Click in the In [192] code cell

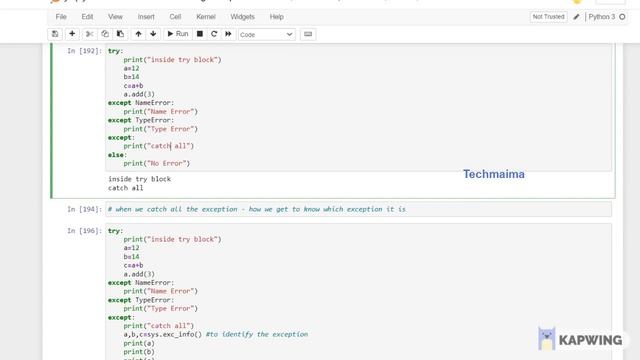(358, 107)
